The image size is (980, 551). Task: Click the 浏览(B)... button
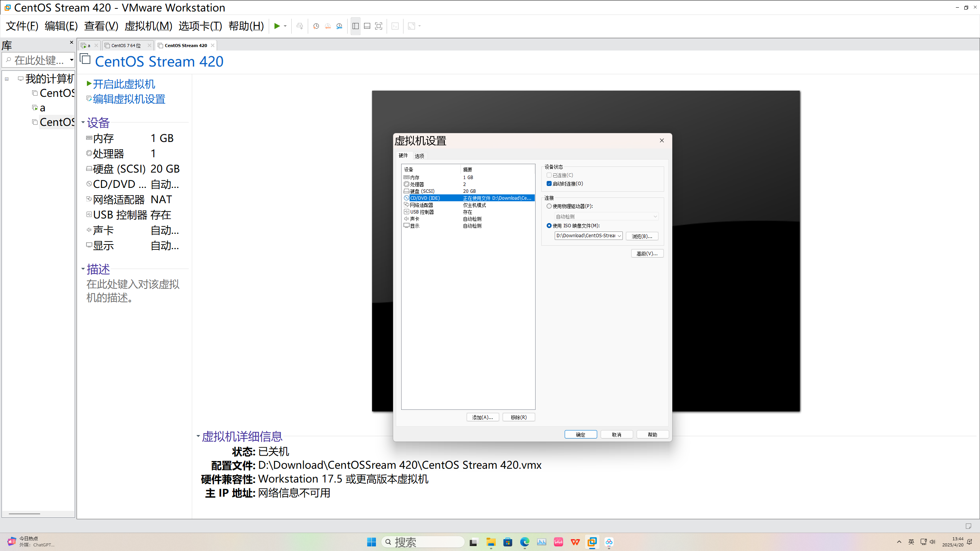coord(642,236)
